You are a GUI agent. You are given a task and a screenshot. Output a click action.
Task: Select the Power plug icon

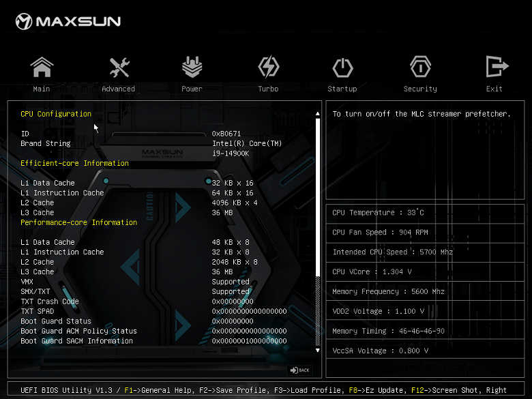point(192,67)
